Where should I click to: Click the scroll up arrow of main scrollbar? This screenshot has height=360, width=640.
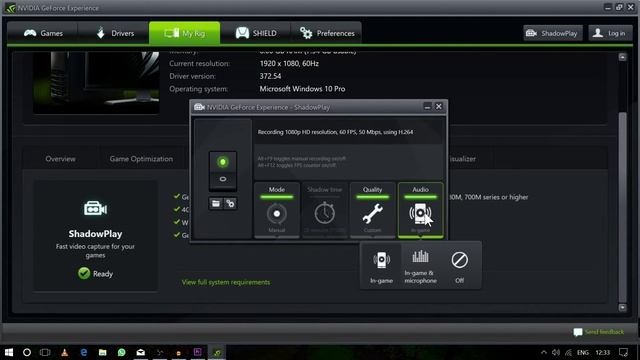622,57
